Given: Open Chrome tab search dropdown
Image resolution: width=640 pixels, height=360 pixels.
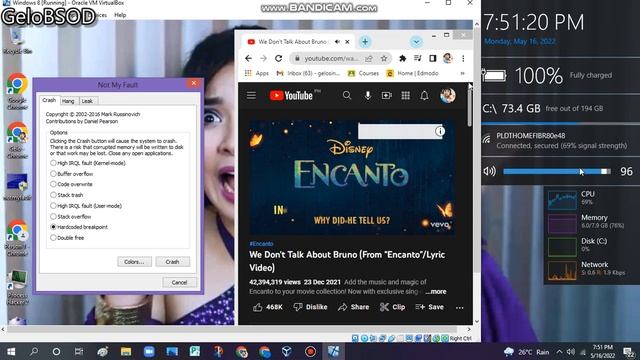Looking at the screenshot, I should 416,42.
